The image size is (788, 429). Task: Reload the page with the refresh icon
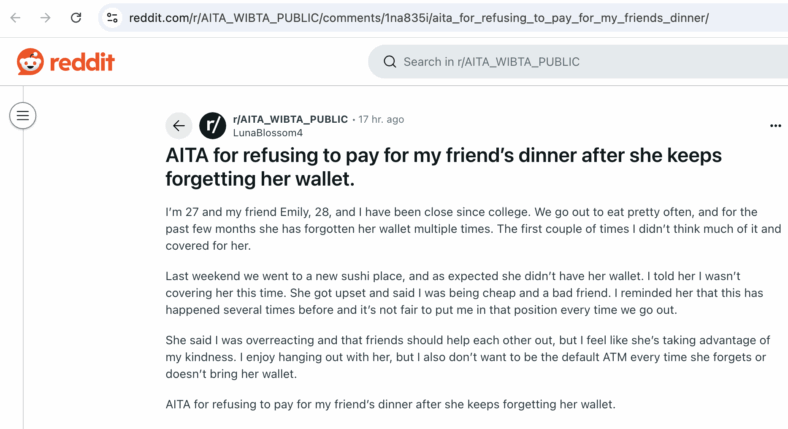(x=76, y=18)
